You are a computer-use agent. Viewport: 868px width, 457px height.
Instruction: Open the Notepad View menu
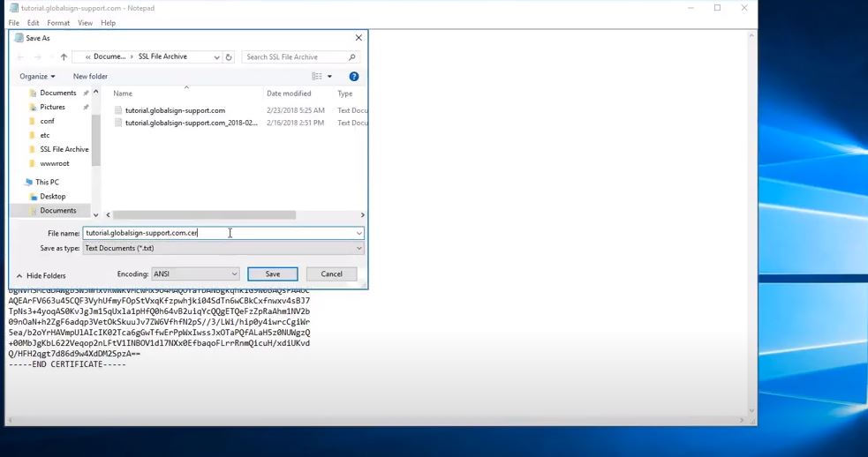86,23
